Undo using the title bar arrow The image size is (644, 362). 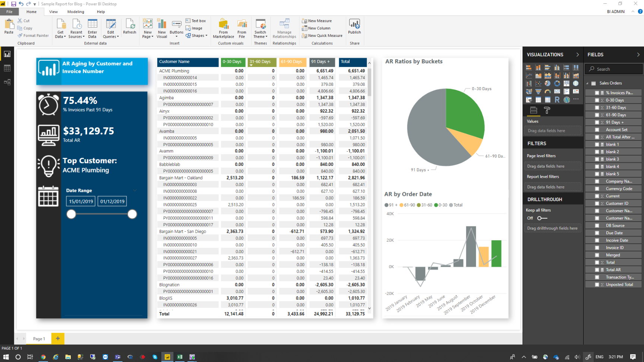21,4
